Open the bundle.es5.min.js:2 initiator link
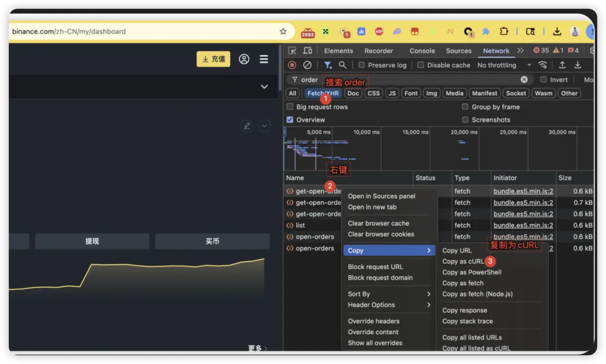Image resolution: width=606 pixels, height=364 pixels. coord(523,191)
